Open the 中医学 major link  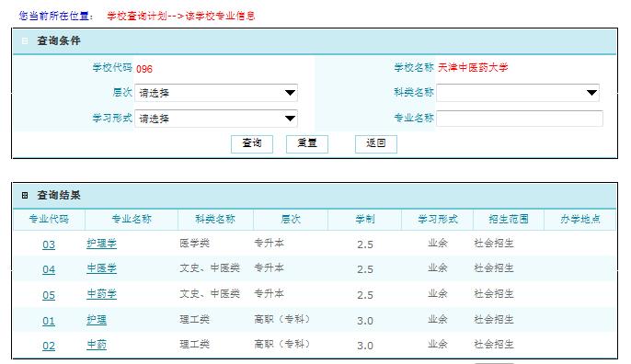101,268
